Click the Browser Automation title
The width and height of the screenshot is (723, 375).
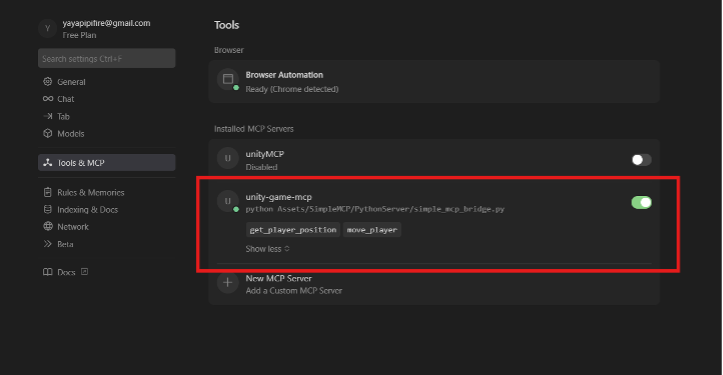284,75
